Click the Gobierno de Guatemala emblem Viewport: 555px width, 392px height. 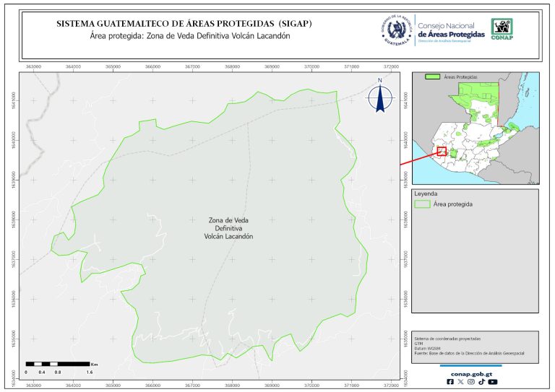tap(396, 30)
